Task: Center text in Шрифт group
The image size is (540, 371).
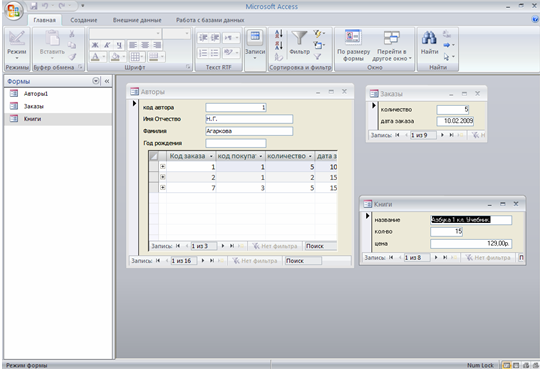Action: (x=145, y=45)
